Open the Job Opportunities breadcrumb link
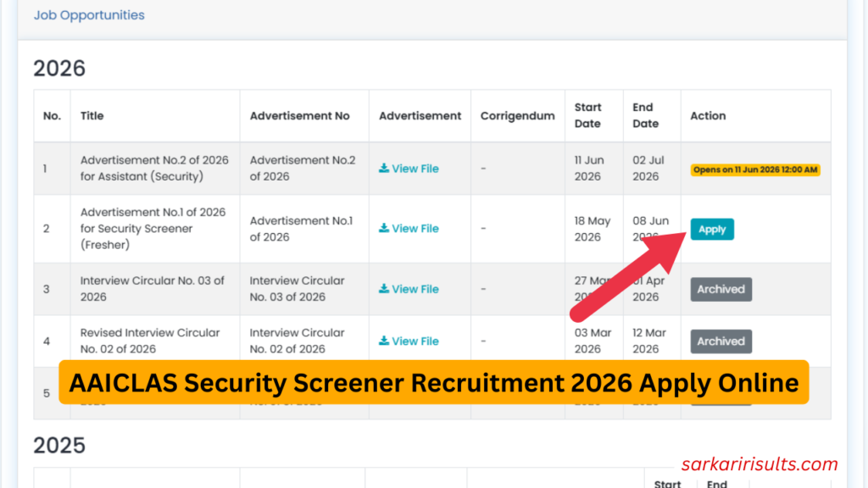 click(x=88, y=15)
